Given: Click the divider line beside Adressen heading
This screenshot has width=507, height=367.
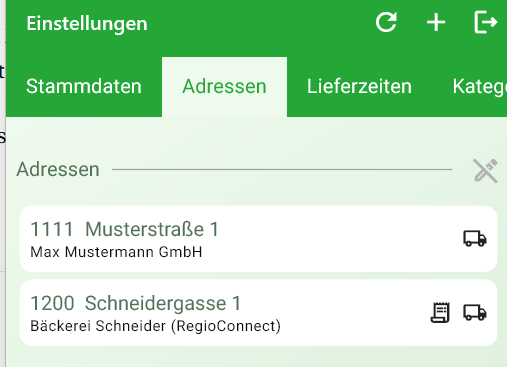Looking at the screenshot, I should (282, 169).
